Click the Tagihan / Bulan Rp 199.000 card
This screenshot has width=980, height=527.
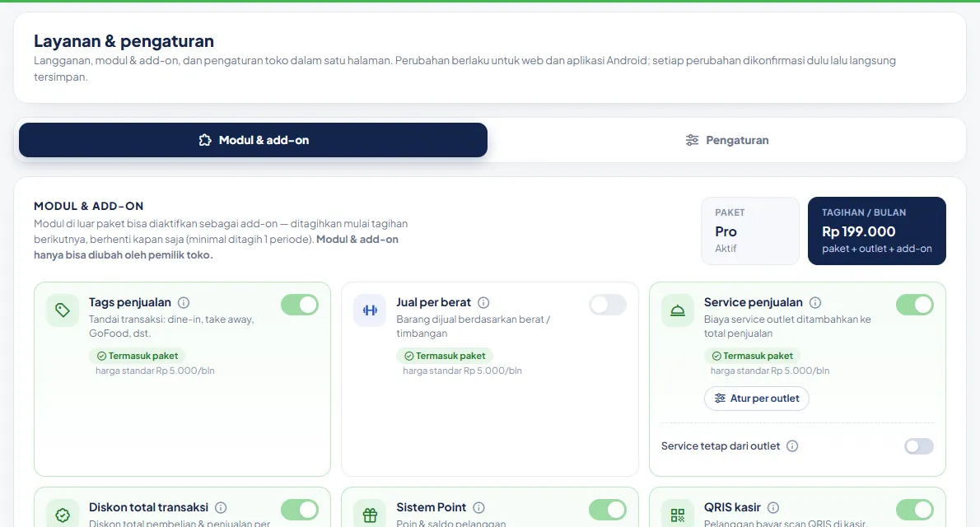[877, 231]
